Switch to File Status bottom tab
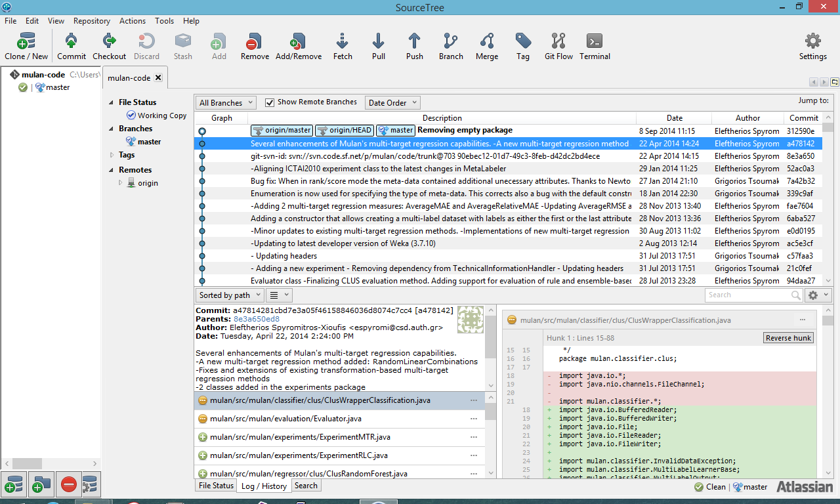Viewport: 840px width, 504px height. [216, 486]
